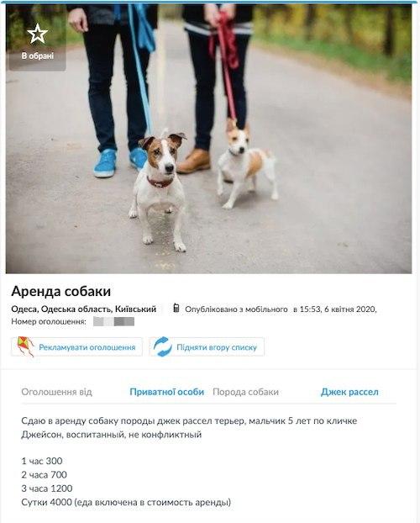
Task: Click the mobile phone icon near publication info
Action: point(176,309)
